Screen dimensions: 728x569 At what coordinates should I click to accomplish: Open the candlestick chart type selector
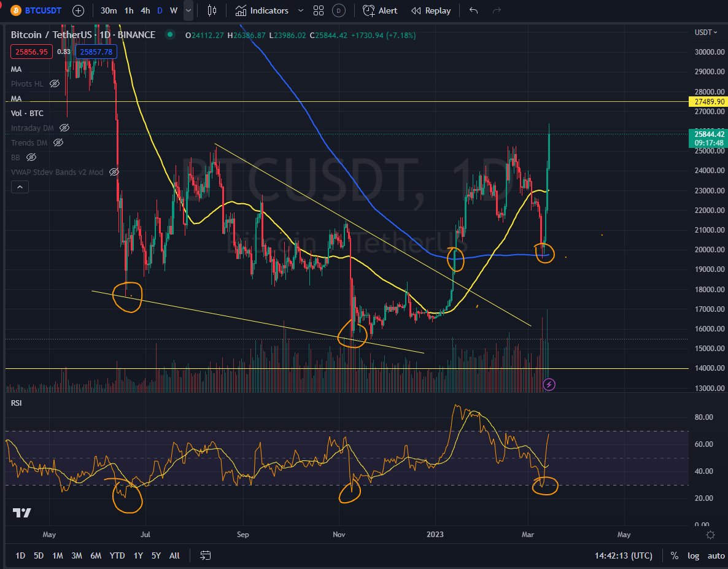coord(212,10)
